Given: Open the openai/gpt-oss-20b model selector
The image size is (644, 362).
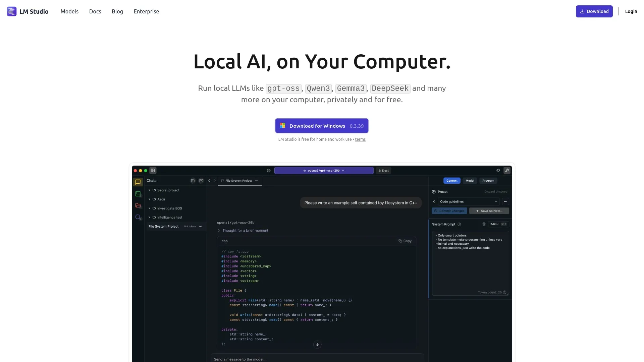Looking at the screenshot, I should click(x=323, y=170).
